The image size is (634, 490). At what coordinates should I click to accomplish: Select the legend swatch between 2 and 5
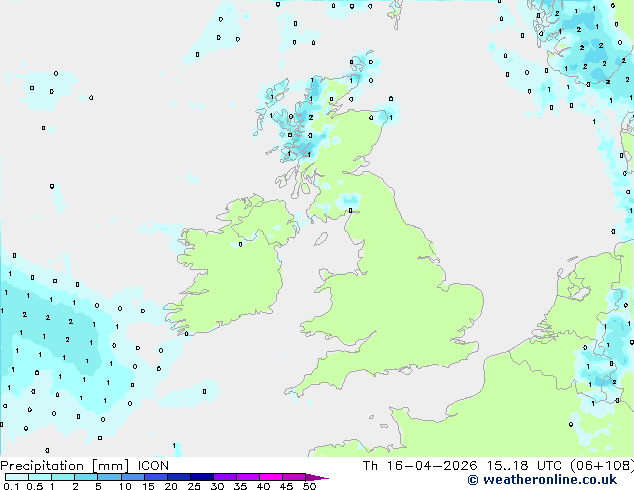(x=86, y=477)
